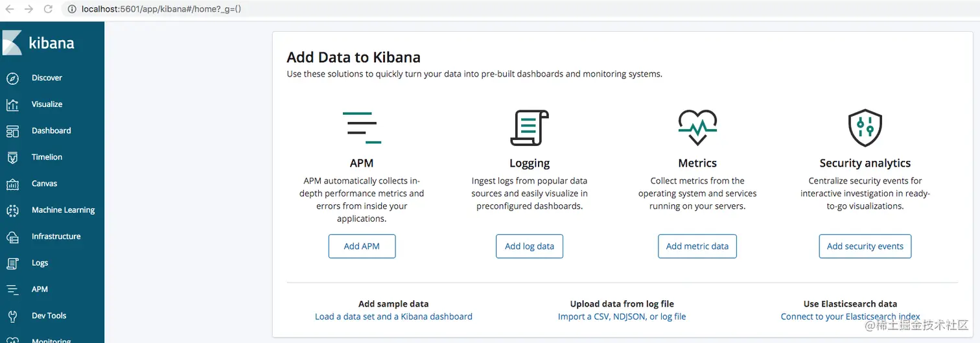The height and width of the screenshot is (343, 980).
Task: Click the Kibana logo in sidebar
Action: (x=12, y=43)
